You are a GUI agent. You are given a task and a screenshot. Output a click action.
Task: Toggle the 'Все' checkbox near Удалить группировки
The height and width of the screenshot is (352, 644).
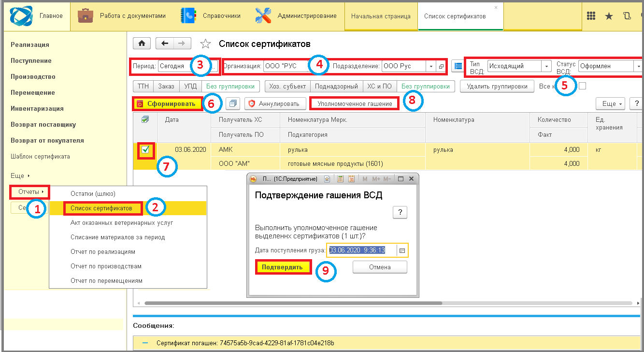pos(583,86)
